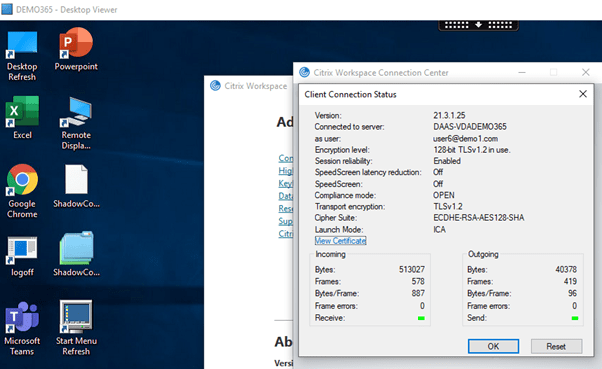Click the green Send indicator
Viewport: 602px width, 369px height.
pyautogui.click(x=575, y=318)
